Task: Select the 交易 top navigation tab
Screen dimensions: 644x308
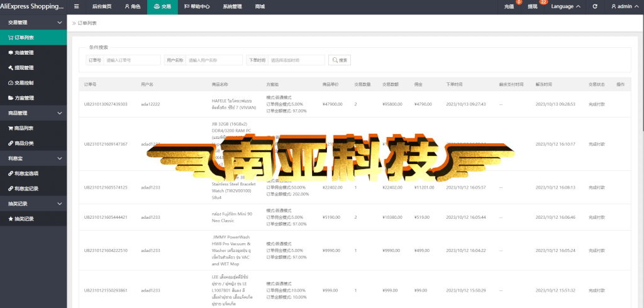Action: (x=162, y=6)
